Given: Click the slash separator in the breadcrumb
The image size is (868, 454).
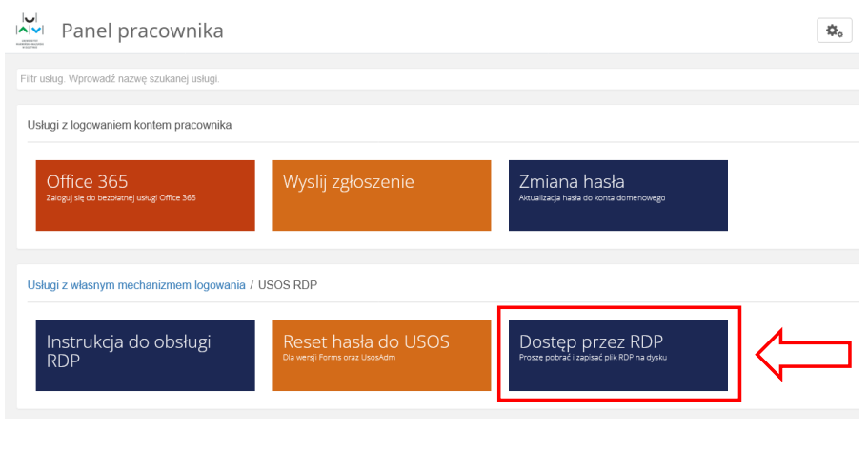Looking at the screenshot, I should (253, 285).
